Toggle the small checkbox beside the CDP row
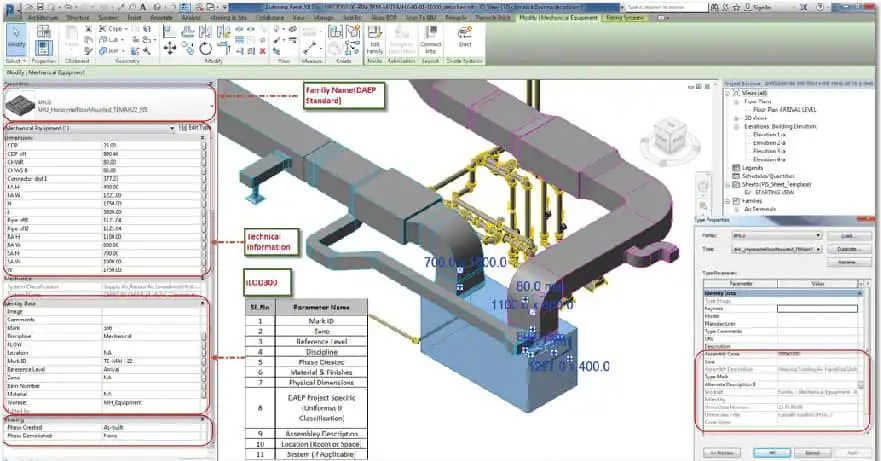Image resolution: width=881 pixels, height=461 pixels. 203,145
